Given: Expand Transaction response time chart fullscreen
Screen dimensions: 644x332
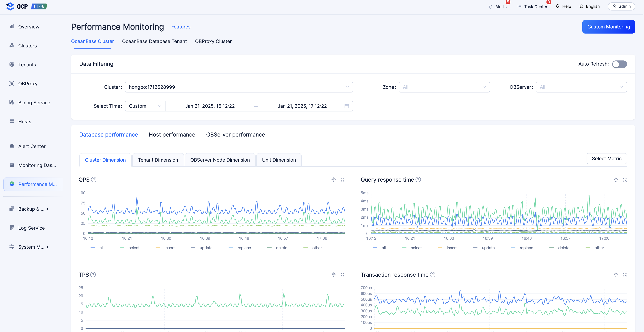Looking at the screenshot, I should pos(625,275).
